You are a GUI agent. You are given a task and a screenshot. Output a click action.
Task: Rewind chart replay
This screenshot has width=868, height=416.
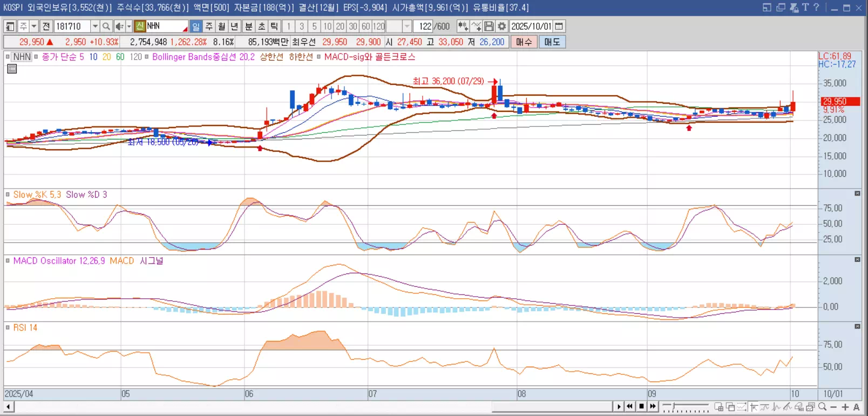[x=630, y=406]
